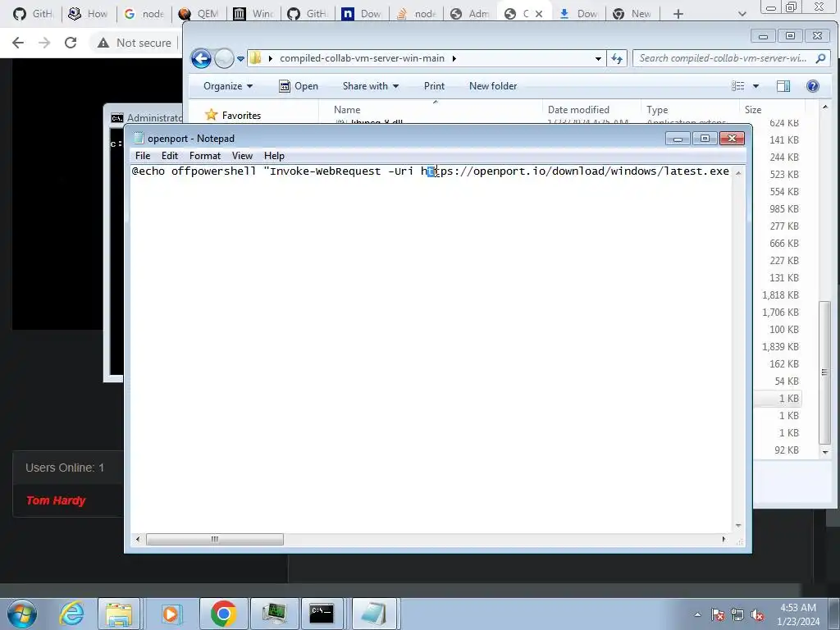Click Notepad horizontal scrollbar left arrow

pos(138,539)
